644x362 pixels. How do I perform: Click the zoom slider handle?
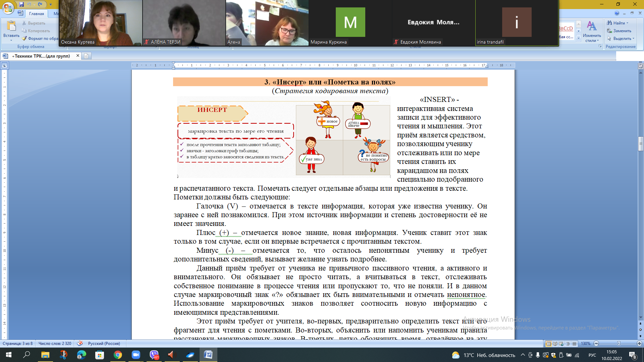pyautogui.click(x=619, y=344)
